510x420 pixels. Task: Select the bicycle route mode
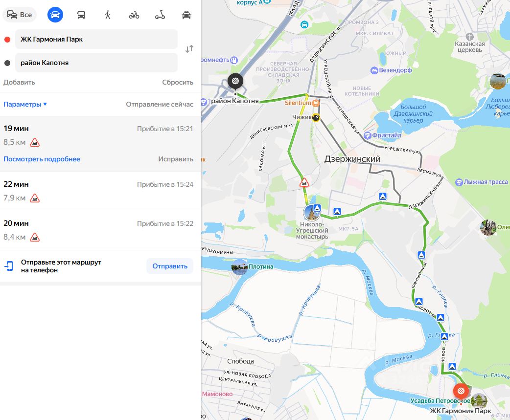click(134, 15)
